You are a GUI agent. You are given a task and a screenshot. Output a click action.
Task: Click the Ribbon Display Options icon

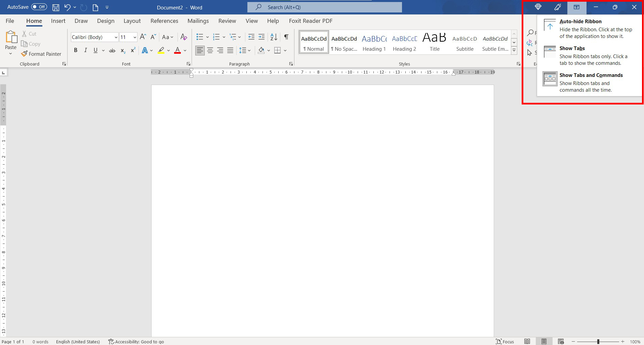[x=577, y=7]
